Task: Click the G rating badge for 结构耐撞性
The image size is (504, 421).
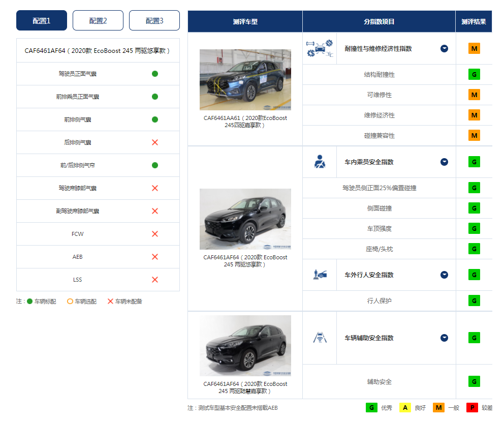Action: [x=474, y=75]
